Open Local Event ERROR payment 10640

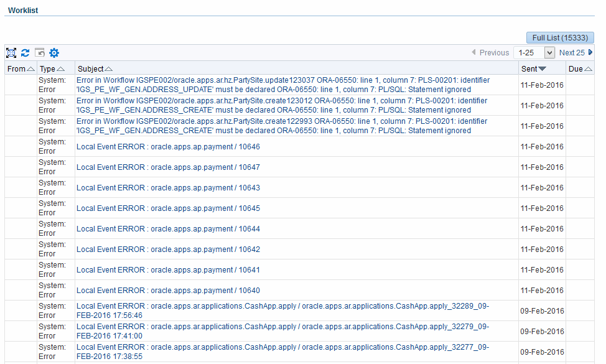click(168, 291)
